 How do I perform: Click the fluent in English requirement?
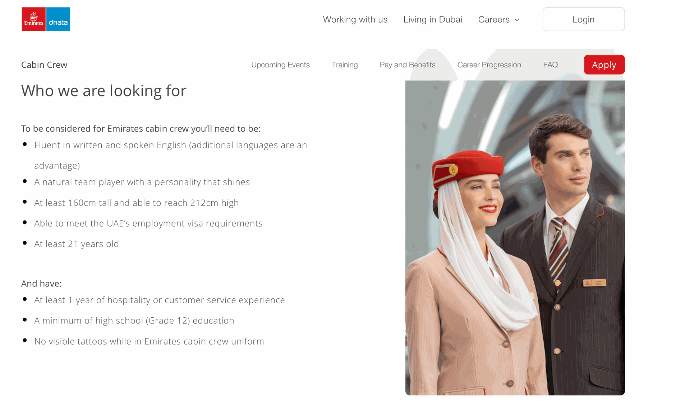tap(171, 155)
